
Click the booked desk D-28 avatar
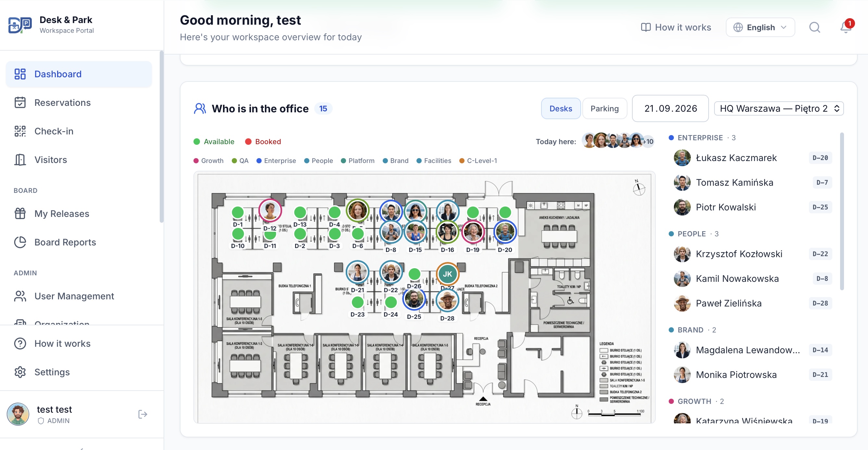pyautogui.click(x=447, y=300)
